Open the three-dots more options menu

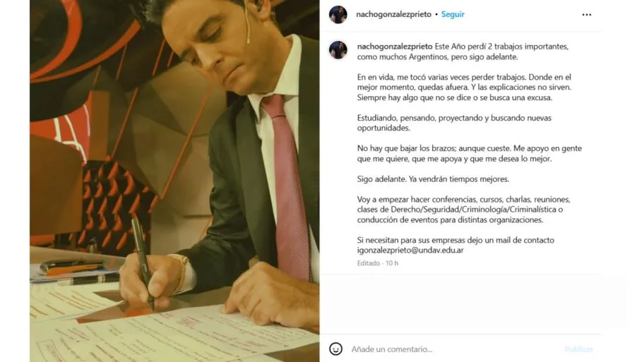pyautogui.click(x=587, y=15)
